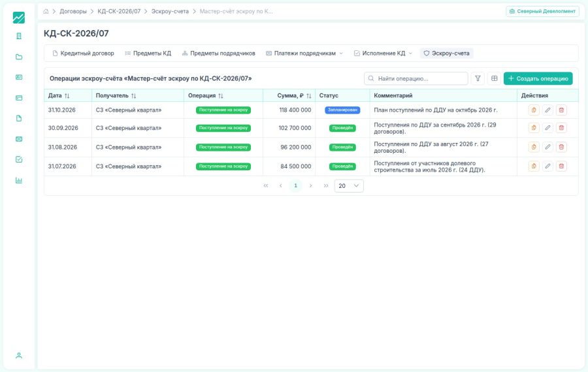Copy the 31.10.2026 operation row

tap(534, 110)
